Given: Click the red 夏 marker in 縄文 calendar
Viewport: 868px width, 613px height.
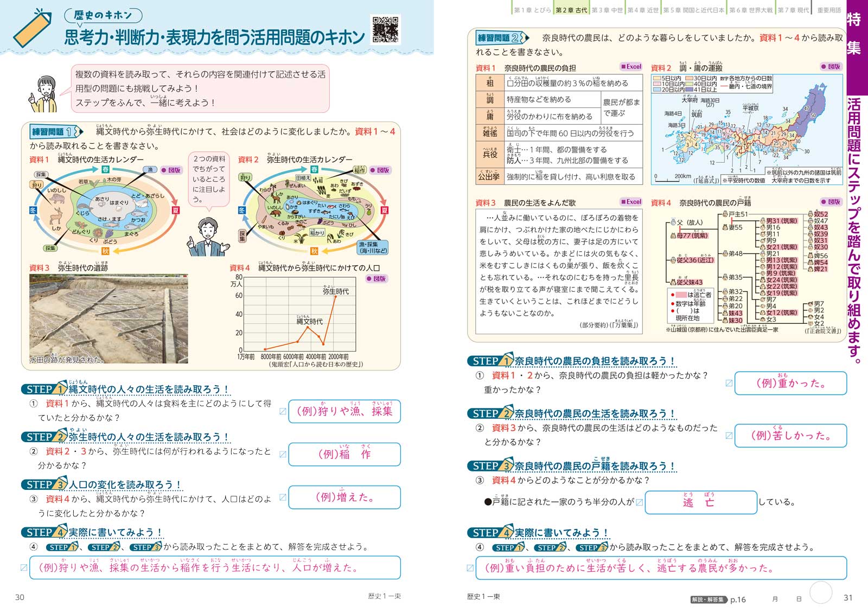Looking at the screenshot, I should tap(175, 210).
